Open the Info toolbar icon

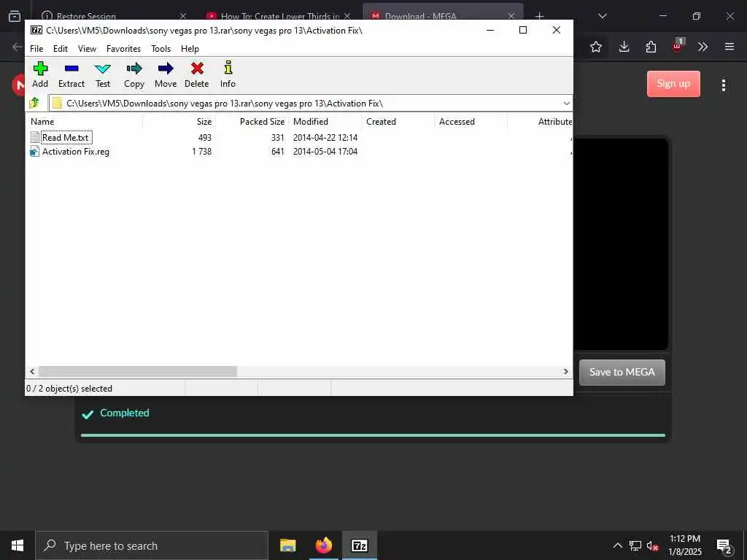[x=228, y=68]
